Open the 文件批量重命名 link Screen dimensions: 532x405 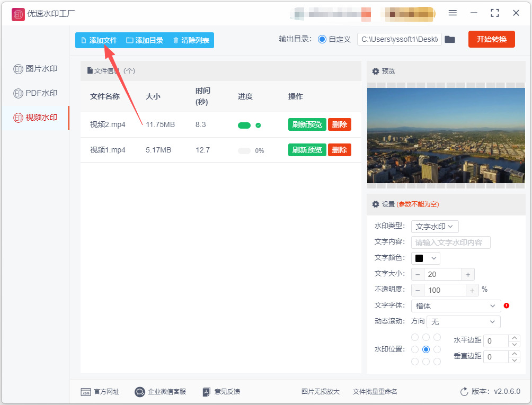pyautogui.click(x=375, y=392)
